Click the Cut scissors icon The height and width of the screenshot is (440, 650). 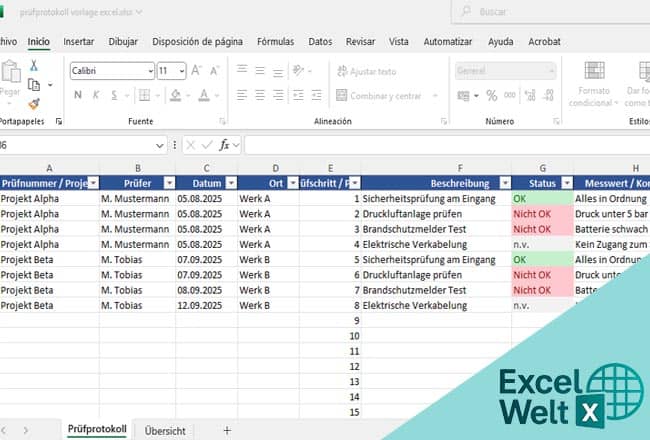[x=34, y=65]
